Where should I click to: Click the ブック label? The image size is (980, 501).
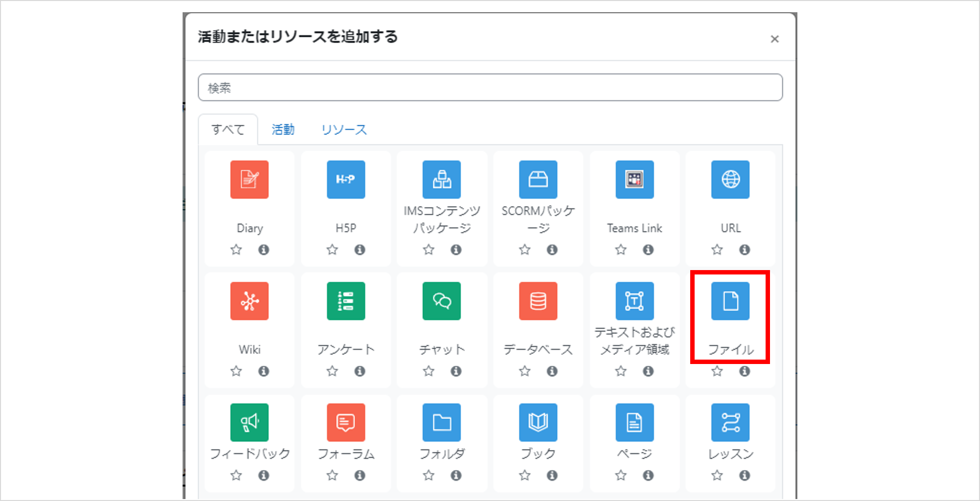pos(538,454)
